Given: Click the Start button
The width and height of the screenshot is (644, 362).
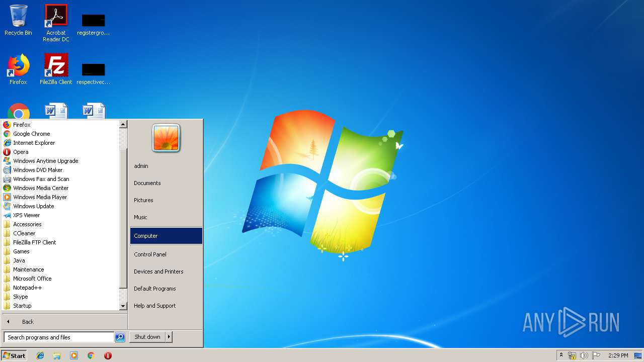Looking at the screenshot, I should click(x=14, y=355).
